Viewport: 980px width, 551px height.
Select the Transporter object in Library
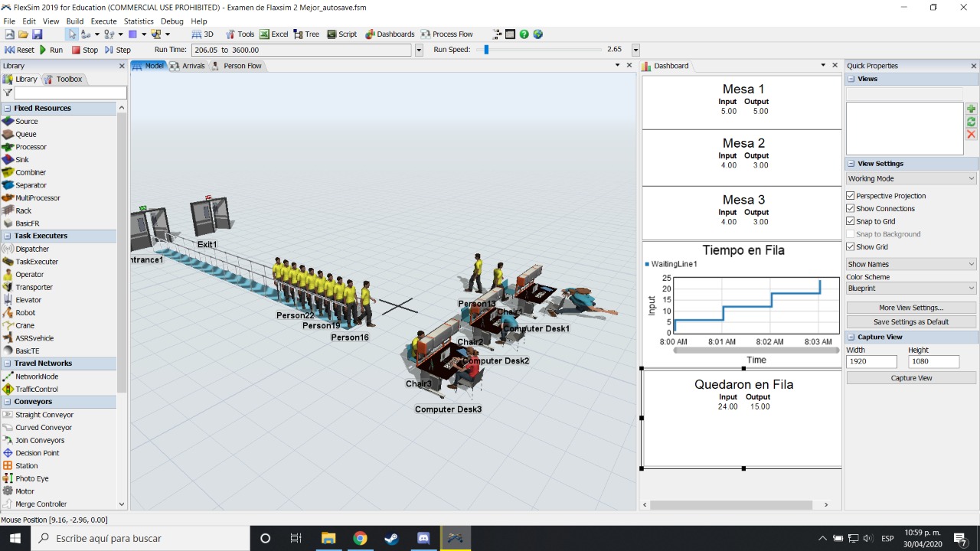point(34,287)
